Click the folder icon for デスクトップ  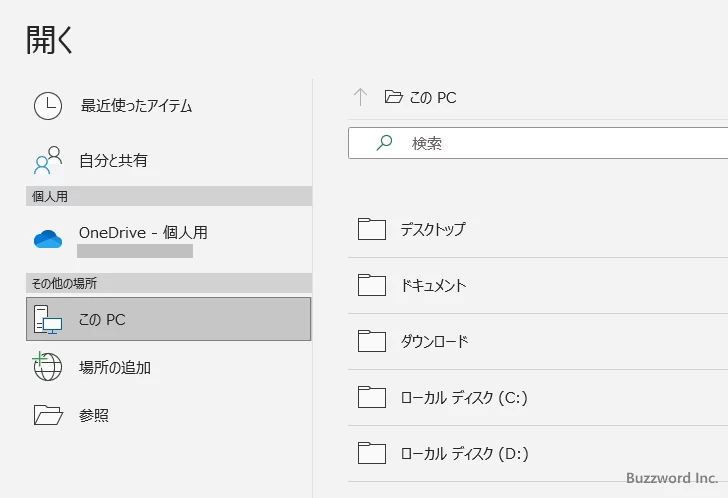click(372, 229)
